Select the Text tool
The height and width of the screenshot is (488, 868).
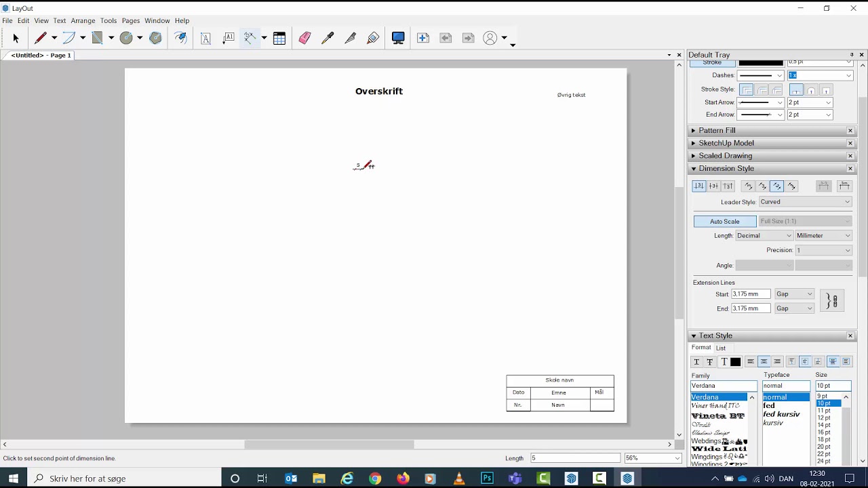(205, 39)
